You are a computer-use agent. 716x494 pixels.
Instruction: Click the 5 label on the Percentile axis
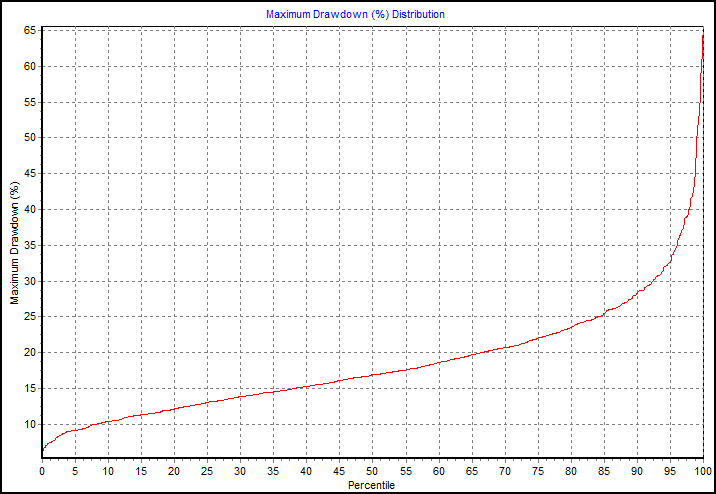tap(75, 471)
